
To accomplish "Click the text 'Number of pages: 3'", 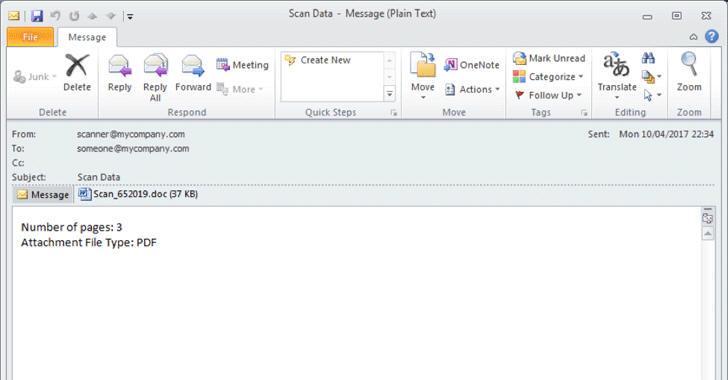I will point(72,227).
